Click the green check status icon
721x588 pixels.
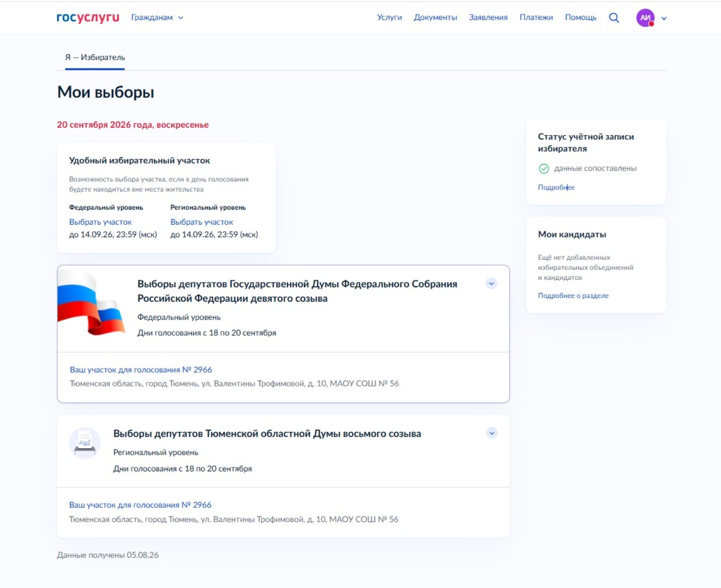544,168
